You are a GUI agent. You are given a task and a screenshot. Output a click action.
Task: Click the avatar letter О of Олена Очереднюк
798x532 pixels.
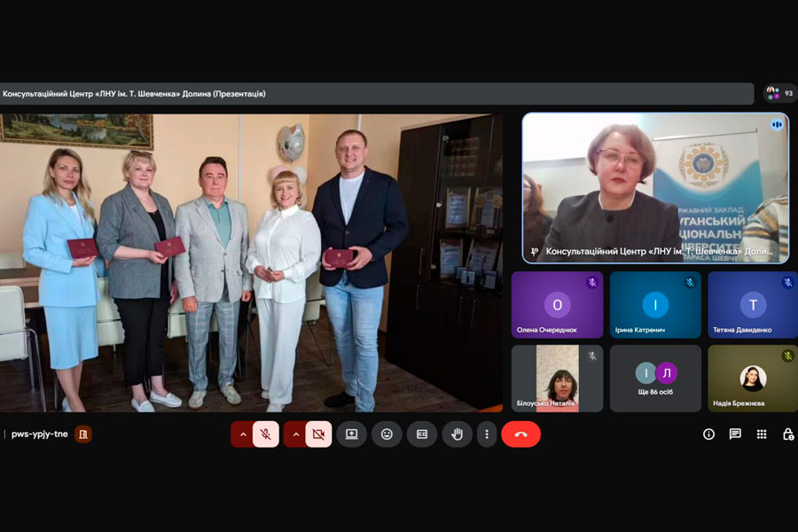558,305
